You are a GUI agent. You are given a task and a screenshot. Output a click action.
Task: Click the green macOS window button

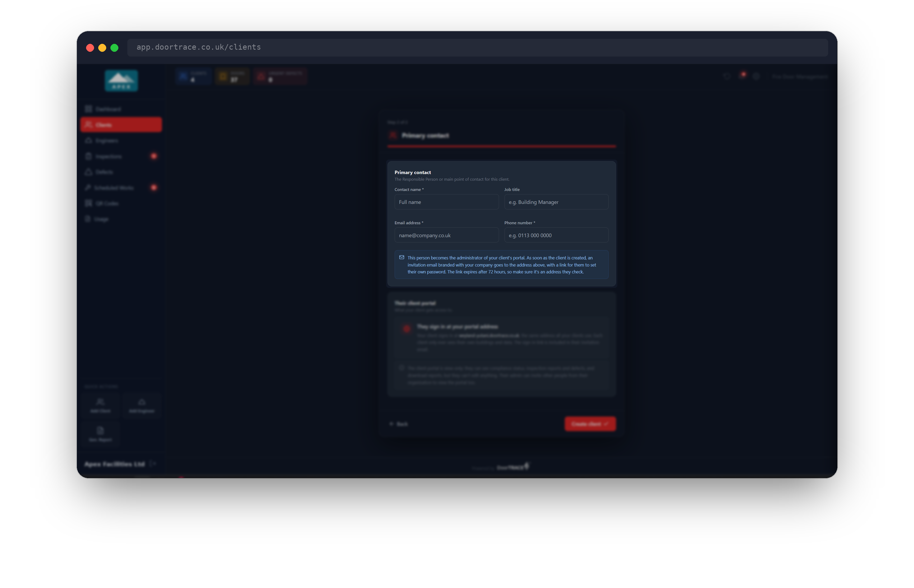pos(115,48)
